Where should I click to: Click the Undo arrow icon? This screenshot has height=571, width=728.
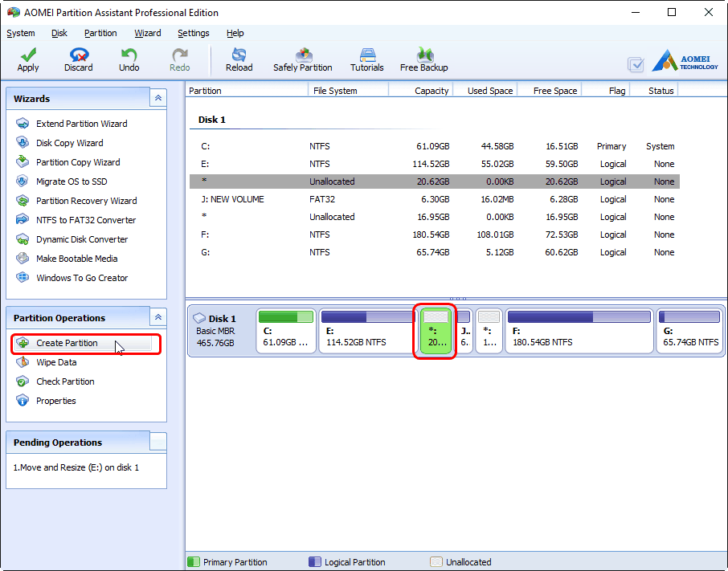[129, 55]
